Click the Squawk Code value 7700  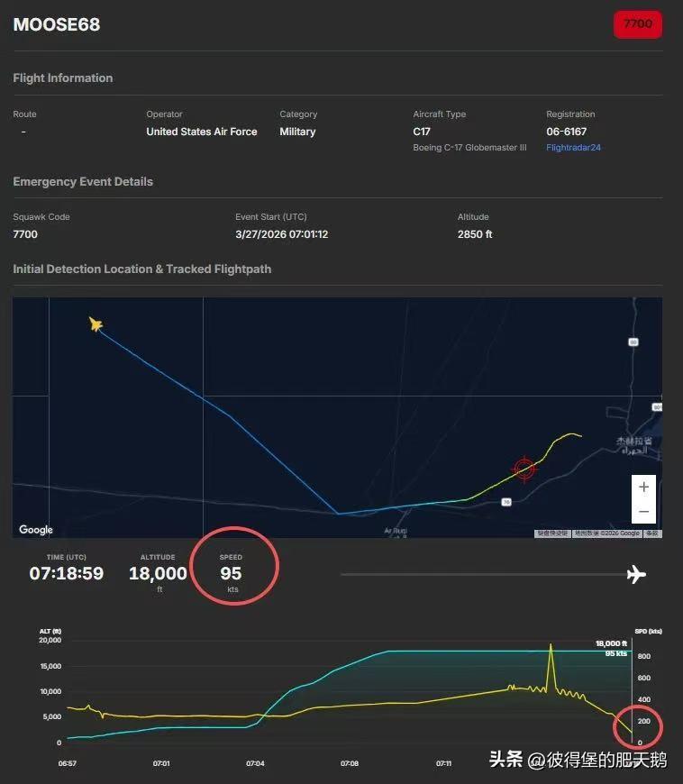pyautogui.click(x=25, y=234)
